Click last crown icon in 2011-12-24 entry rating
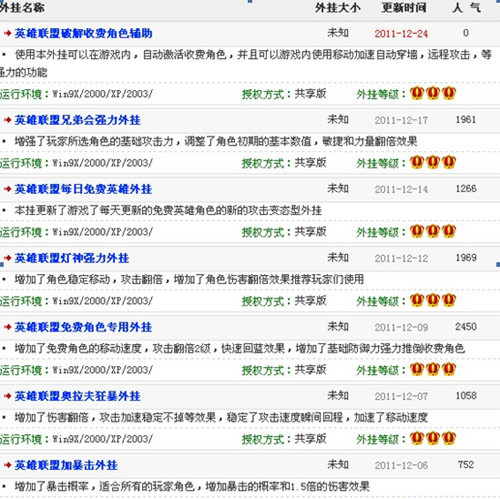Image resolution: width=500 pixels, height=499 pixels. [x=449, y=93]
